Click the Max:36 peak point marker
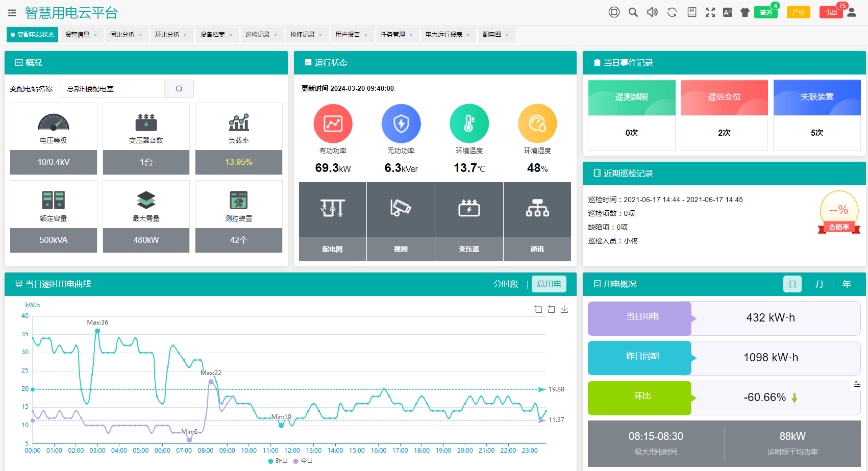Screen dimensions: 868x471 pos(97,331)
